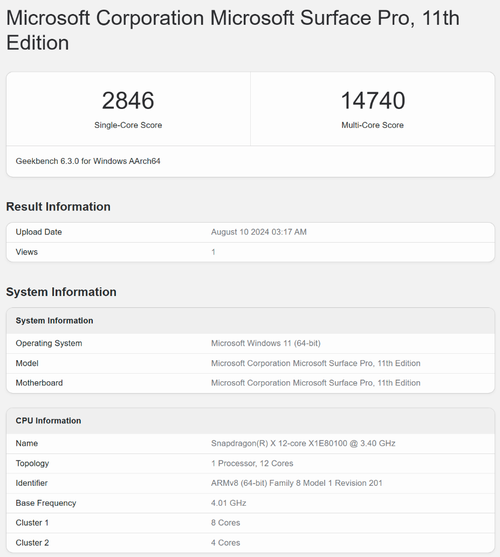Select the Views row
Image resolution: width=500 pixels, height=557 pixels.
coord(250,252)
